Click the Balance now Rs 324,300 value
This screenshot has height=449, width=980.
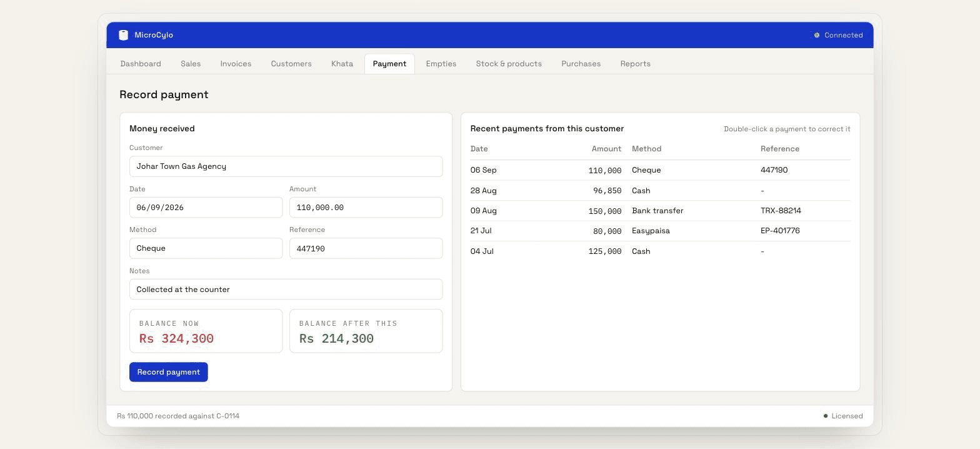pos(176,338)
